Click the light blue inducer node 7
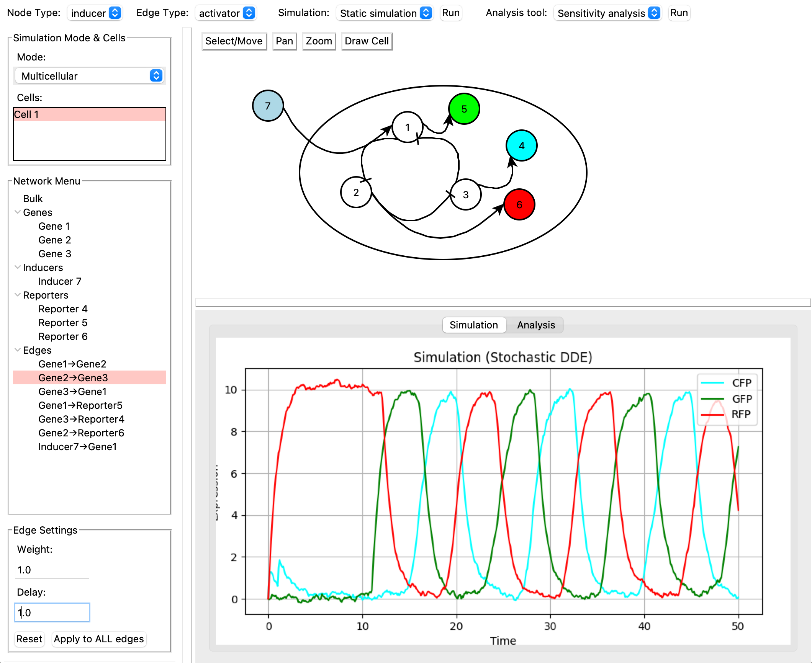 [268, 106]
